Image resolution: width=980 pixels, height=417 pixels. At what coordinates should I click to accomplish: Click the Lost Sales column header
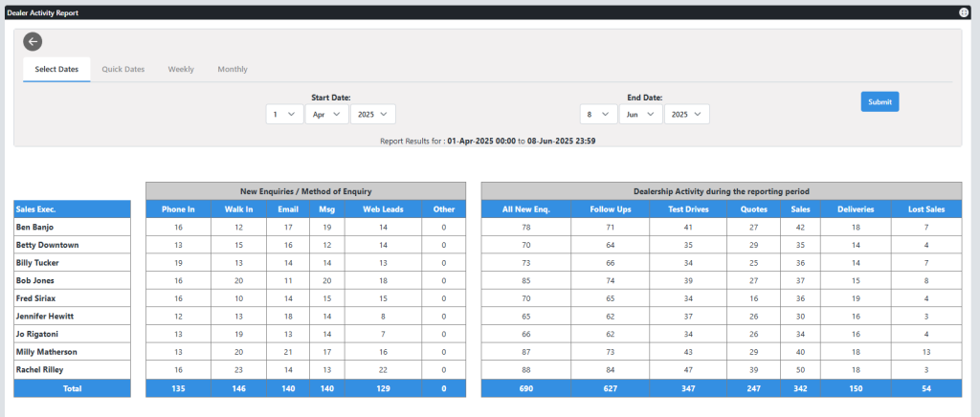coord(926,209)
